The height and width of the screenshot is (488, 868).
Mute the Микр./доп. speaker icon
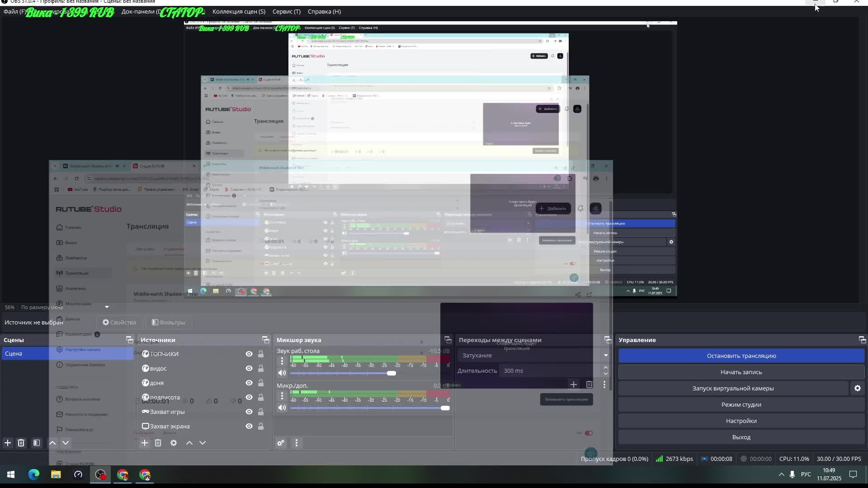click(282, 408)
